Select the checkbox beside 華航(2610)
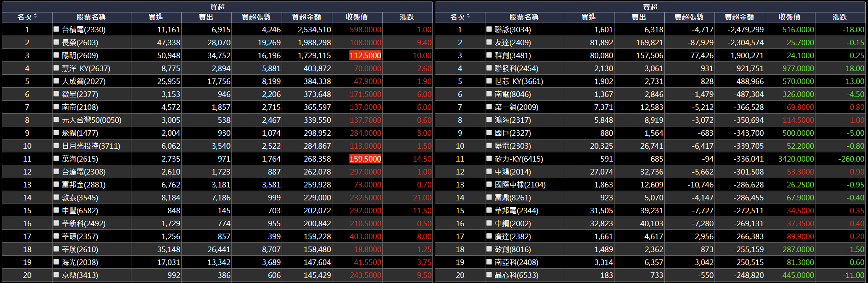Image resolution: width=868 pixels, height=283 pixels. coord(56,249)
